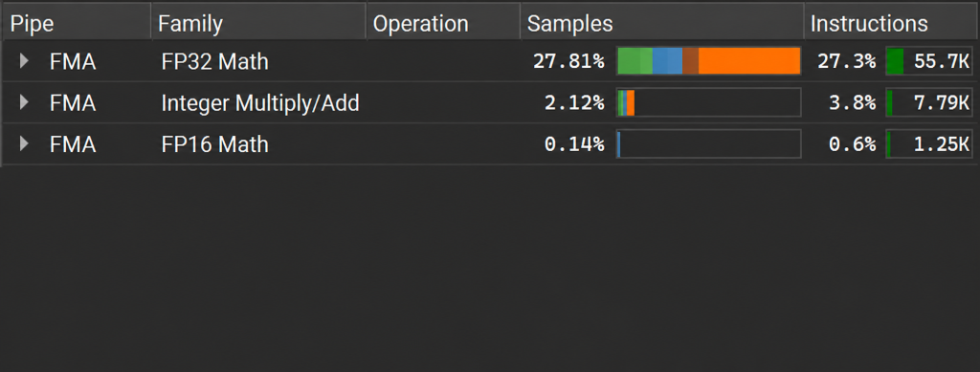Image resolution: width=980 pixels, height=372 pixels.
Task: Click the Integer Multiply/Add samples bar
Action: (x=709, y=102)
